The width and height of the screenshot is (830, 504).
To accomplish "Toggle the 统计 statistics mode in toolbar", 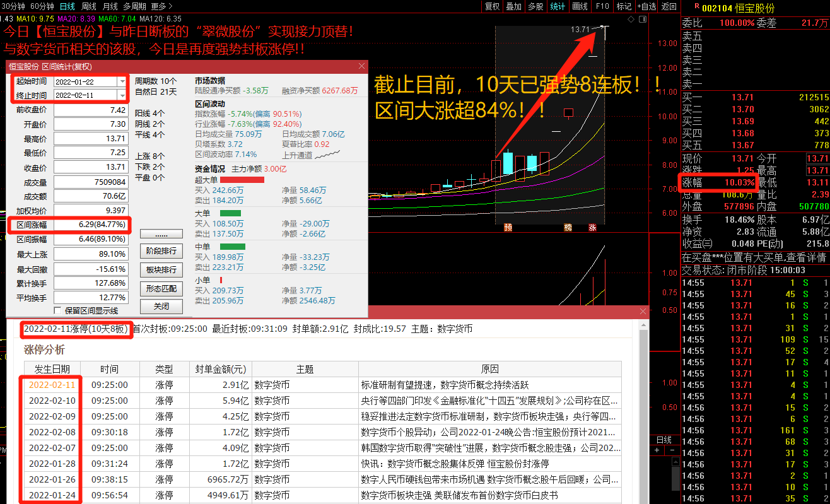I will [x=558, y=6].
